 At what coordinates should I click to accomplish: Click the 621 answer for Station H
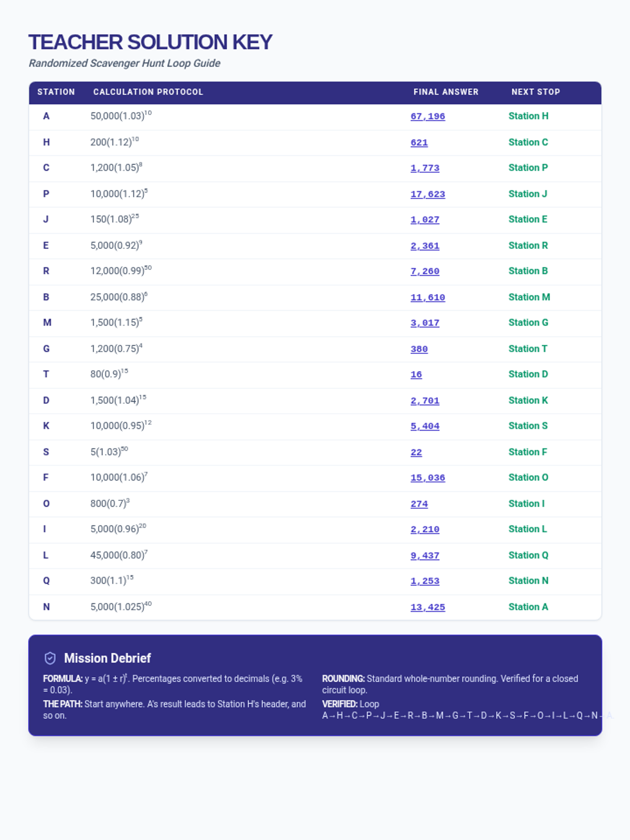tap(419, 143)
